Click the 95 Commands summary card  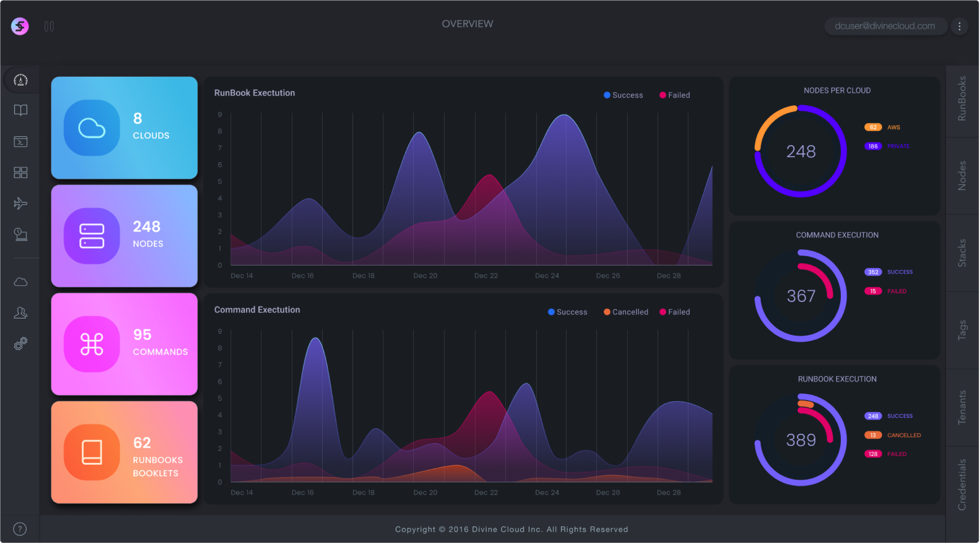124,344
